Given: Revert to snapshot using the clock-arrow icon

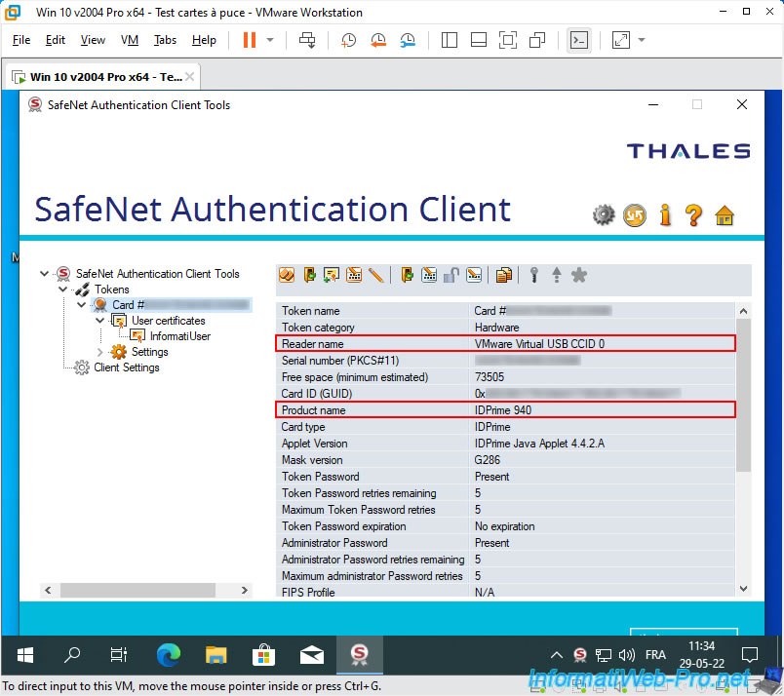Looking at the screenshot, I should click(x=378, y=40).
